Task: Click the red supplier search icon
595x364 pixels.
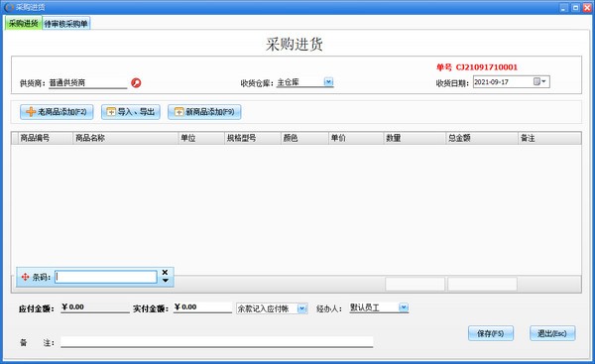Action: pos(136,82)
